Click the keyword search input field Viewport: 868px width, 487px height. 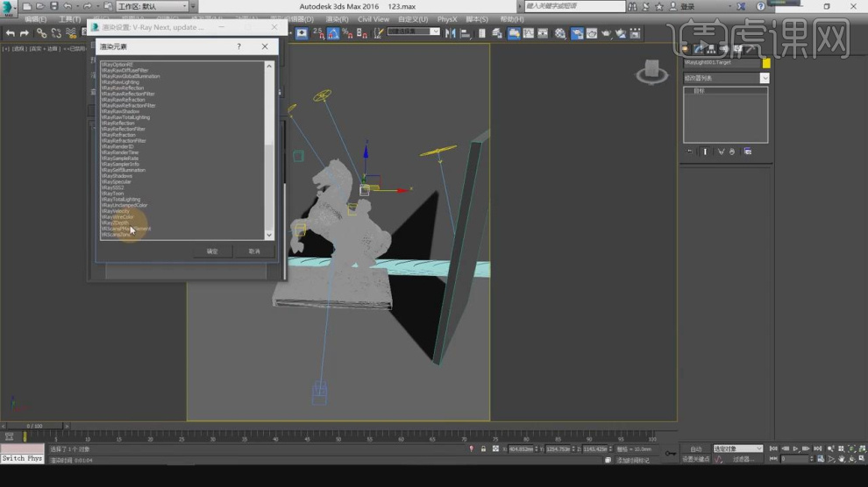coord(574,6)
